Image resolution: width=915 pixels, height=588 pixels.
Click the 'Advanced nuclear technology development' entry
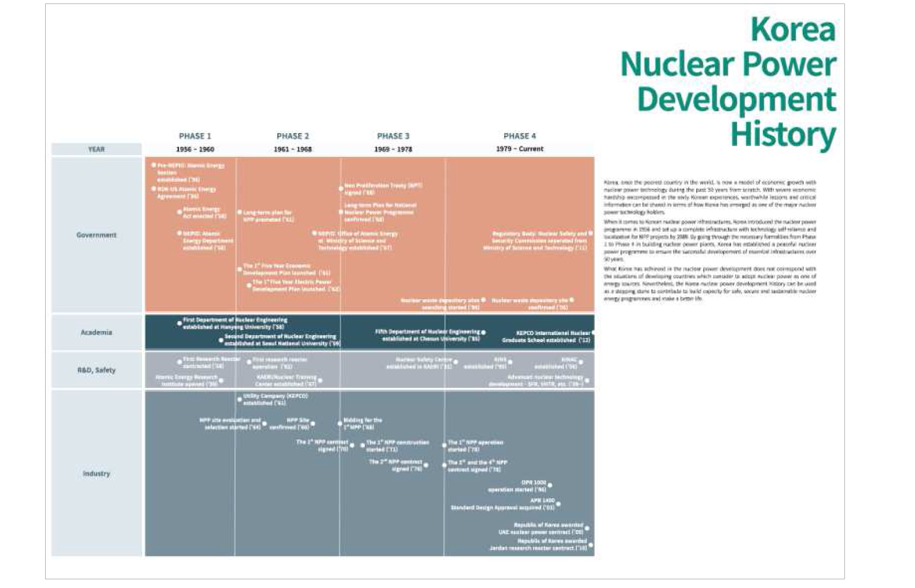[x=539, y=380]
